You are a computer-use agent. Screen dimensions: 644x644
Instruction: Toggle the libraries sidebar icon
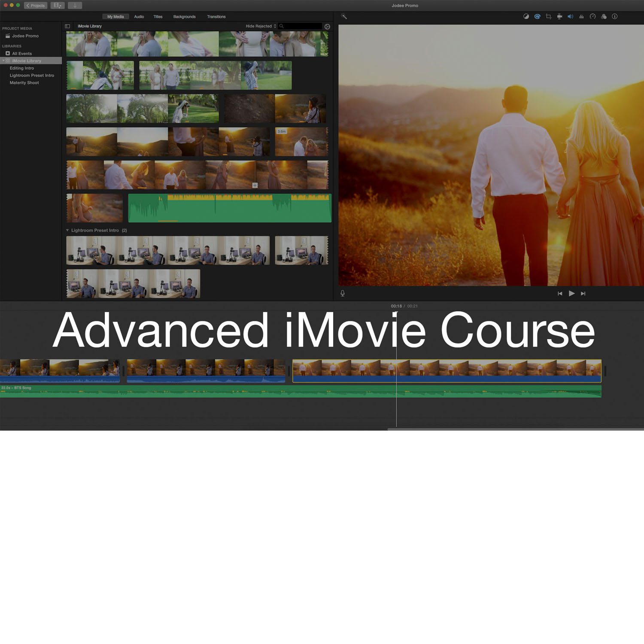point(67,26)
